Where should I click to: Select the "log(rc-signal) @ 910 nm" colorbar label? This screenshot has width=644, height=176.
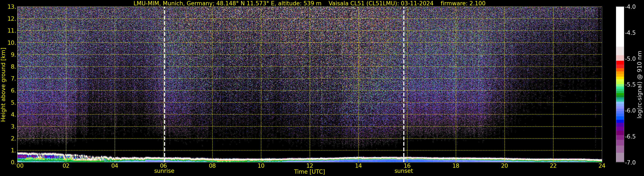coord(640,85)
